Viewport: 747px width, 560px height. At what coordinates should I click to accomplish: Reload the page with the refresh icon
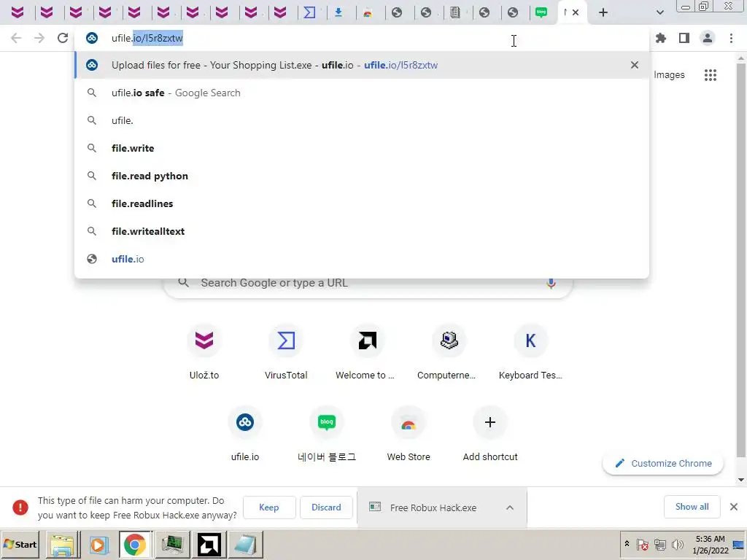pyautogui.click(x=63, y=38)
